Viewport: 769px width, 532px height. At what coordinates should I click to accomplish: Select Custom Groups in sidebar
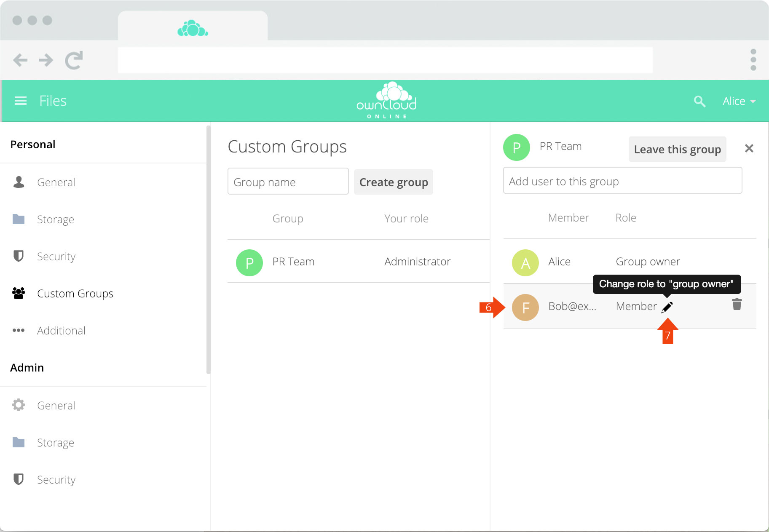[x=75, y=294]
